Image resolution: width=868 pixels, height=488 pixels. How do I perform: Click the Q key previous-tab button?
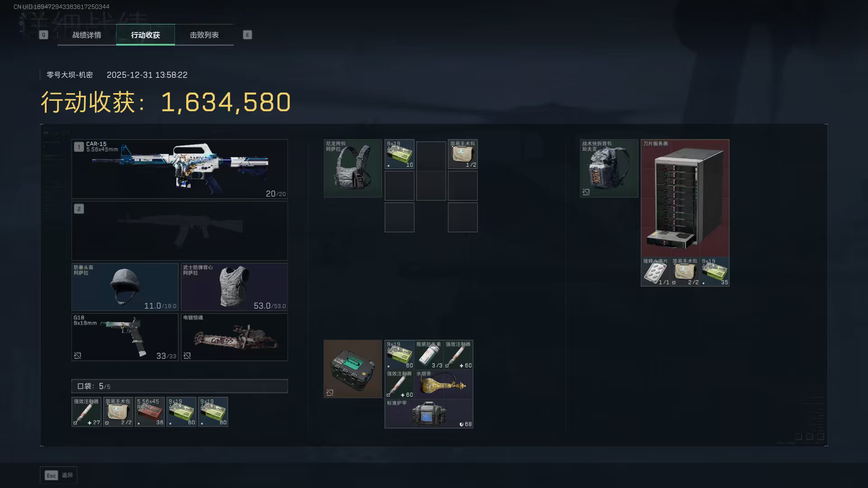coord(43,35)
